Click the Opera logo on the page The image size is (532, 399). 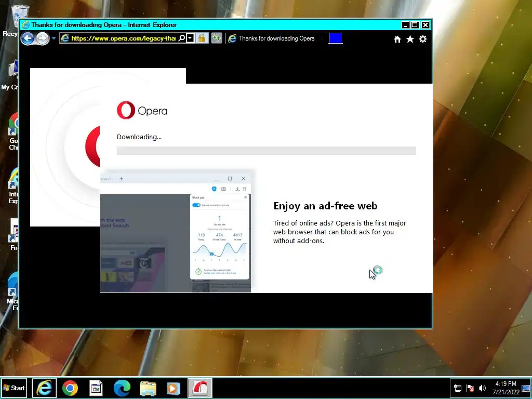click(142, 110)
